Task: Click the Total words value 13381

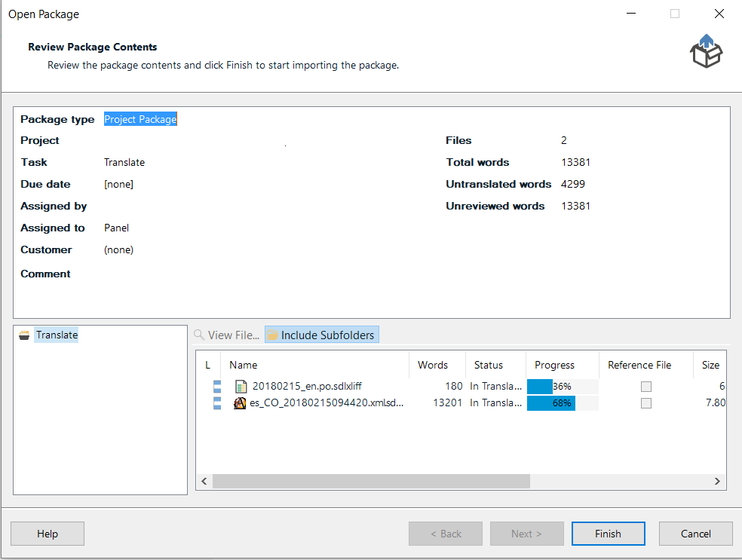Action: point(575,162)
